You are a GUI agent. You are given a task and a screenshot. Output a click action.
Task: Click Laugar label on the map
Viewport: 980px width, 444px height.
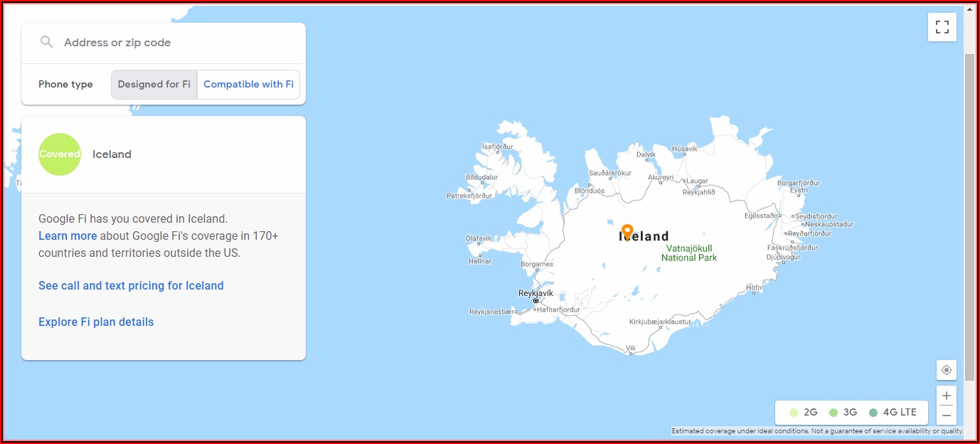pyautogui.click(x=698, y=181)
